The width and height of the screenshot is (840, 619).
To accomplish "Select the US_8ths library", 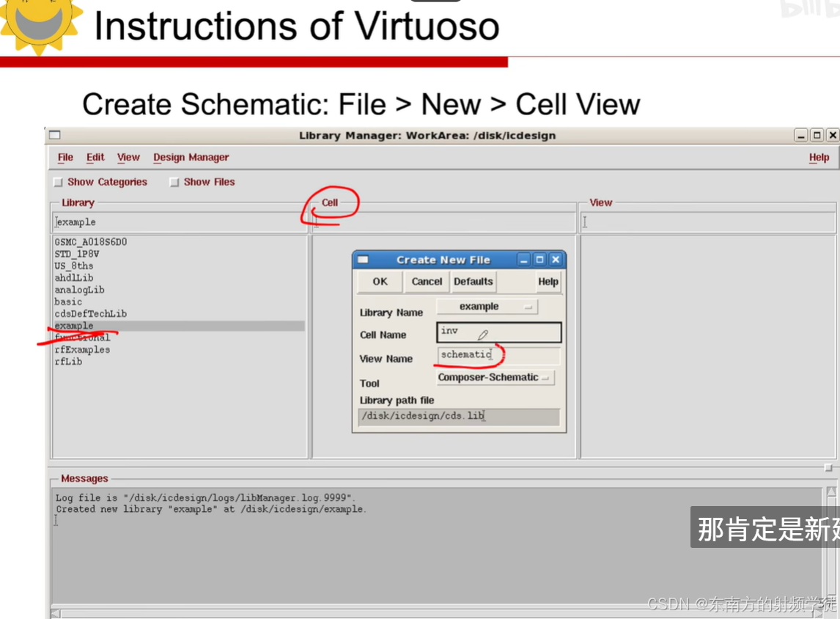I will 74,265.
